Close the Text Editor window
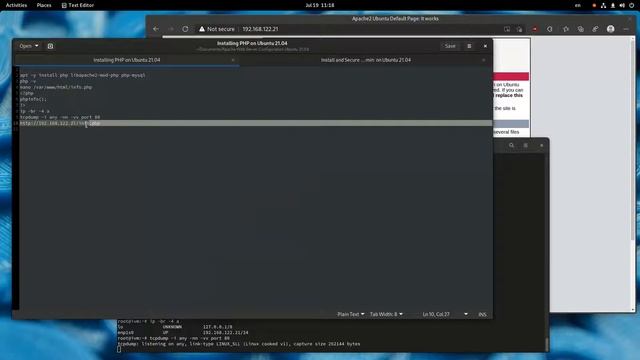640x360 pixels. (x=485, y=46)
